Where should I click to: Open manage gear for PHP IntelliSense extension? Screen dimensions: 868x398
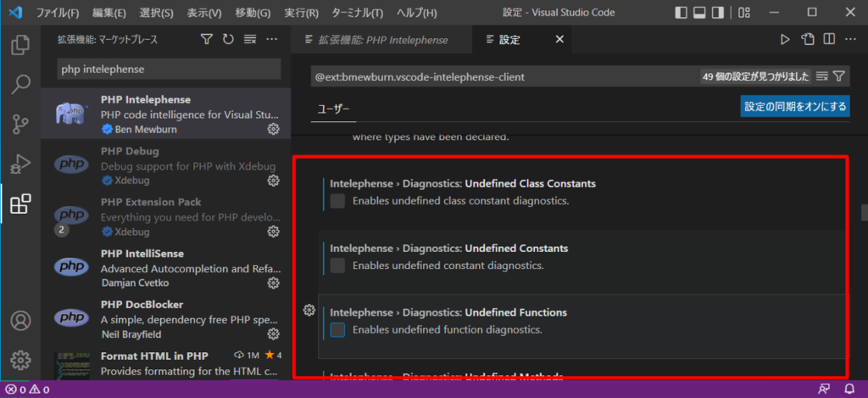[273, 283]
